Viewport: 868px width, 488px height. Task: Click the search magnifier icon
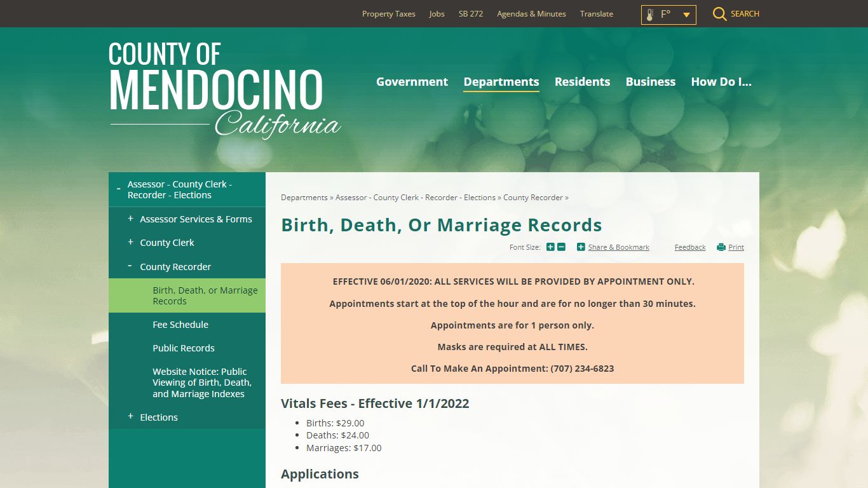[719, 14]
